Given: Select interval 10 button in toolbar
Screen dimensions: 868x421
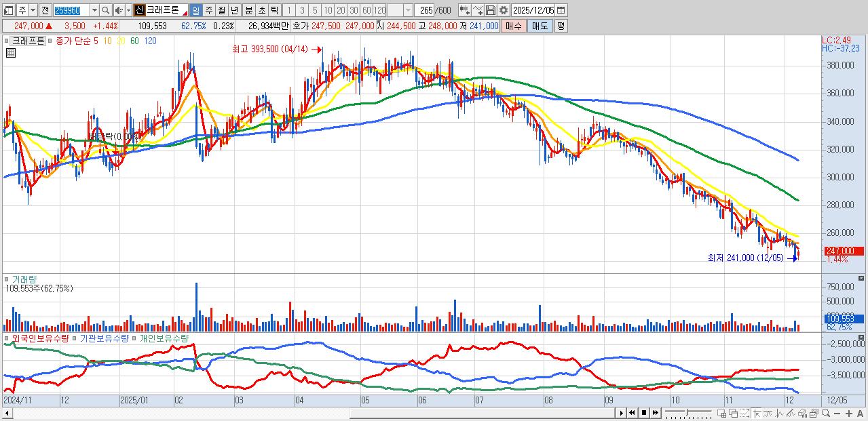Looking at the screenshot, I should pyautogui.click(x=328, y=10).
